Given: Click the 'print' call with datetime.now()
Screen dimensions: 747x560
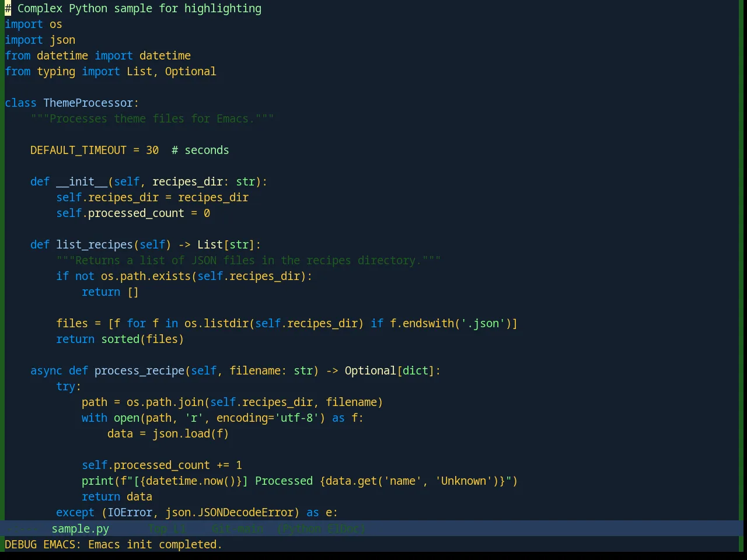Looking at the screenshot, I should tap(299, 481).
